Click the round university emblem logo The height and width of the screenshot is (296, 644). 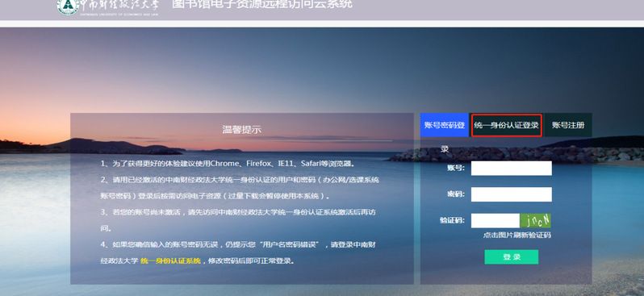coord(67,6)
